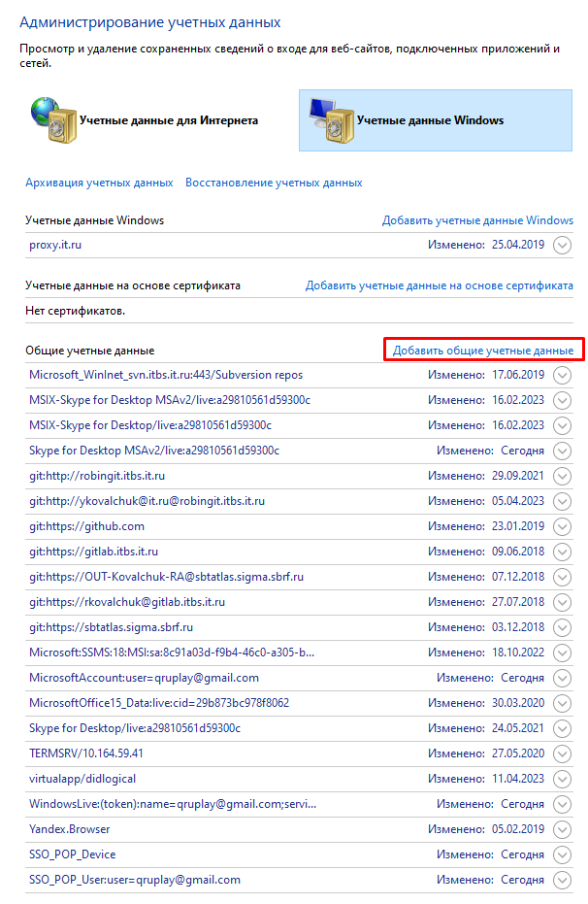Click the date 25.04.2019 on proxy.it.ru row
This screenshot has height=904, width=588.
point(518,245)
